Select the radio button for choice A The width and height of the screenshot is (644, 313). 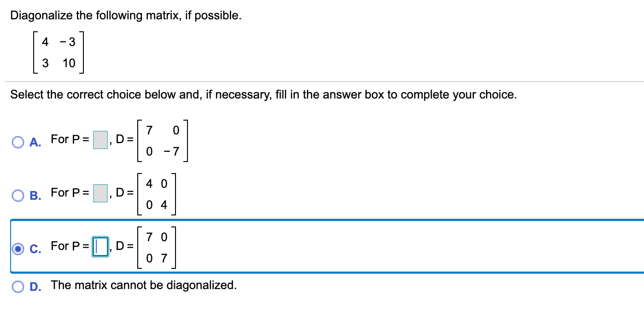click(18, 142)
